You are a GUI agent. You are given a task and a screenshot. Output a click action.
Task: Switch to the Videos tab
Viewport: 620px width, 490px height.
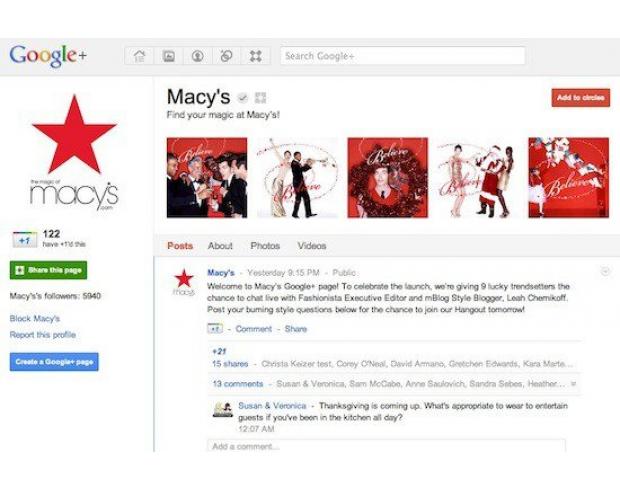coord(312,246)
